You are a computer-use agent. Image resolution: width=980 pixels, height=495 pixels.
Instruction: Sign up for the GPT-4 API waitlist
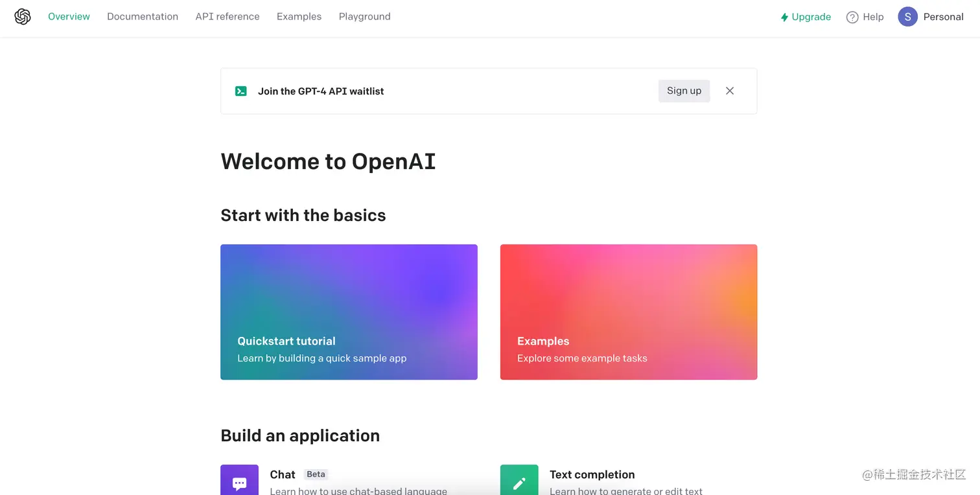(684, 91)
